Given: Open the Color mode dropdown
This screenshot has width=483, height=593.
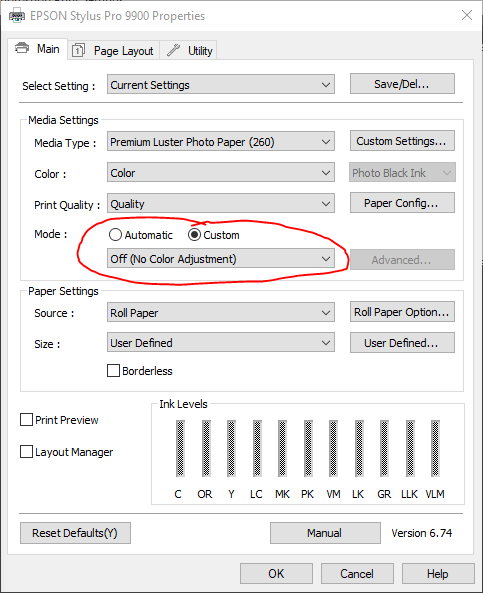Looking at the screenshot, I should tap(221, 172).
